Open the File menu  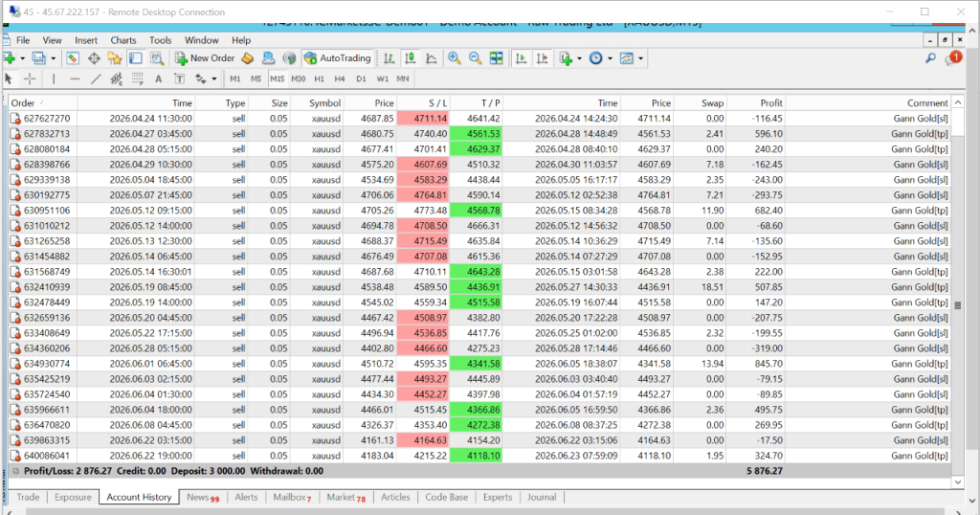[x=23, y=40]
